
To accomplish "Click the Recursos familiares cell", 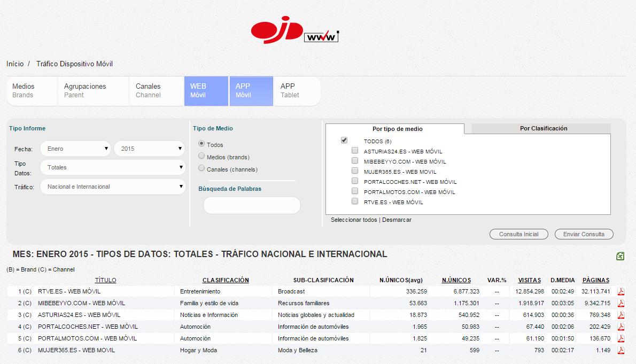I will tap(304, 303).
